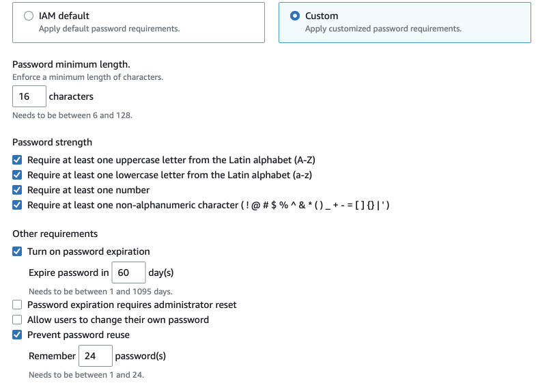Image resolution: width=536 pixels, height=392 pixels.
Task: Click the 'Prevent password reuse' label text
Action: [x=79, y=335]
